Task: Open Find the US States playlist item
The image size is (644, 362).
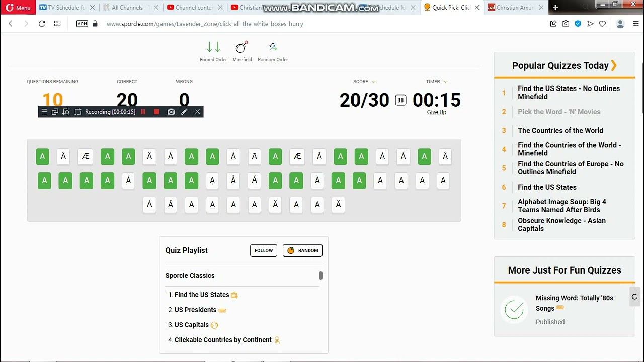Action: 202,295
